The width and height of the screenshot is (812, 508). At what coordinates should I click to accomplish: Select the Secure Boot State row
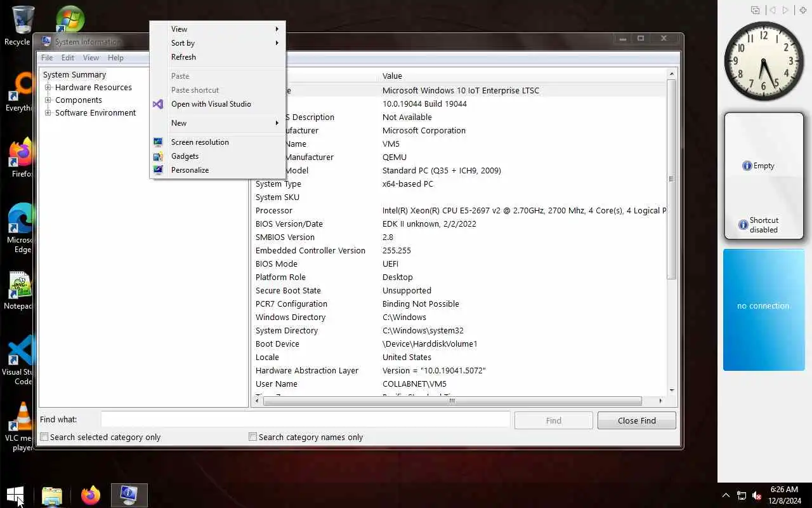click(x=460, y=291)
